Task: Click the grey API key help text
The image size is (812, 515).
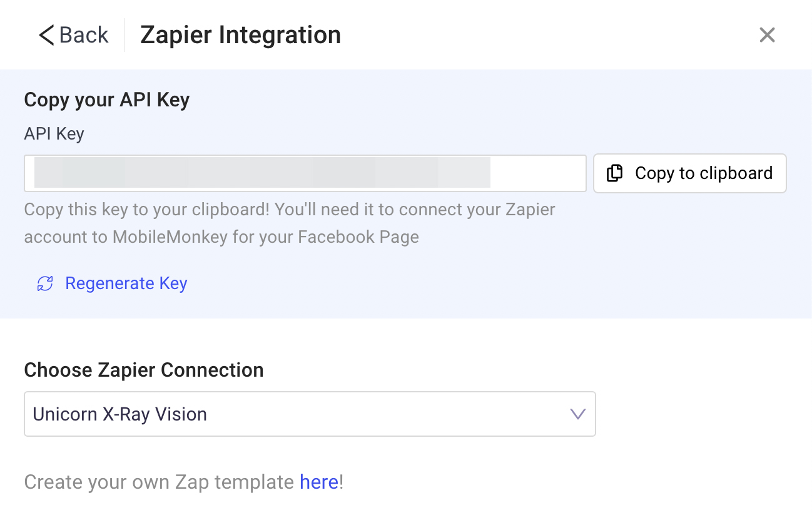Action: pos(289,209)
